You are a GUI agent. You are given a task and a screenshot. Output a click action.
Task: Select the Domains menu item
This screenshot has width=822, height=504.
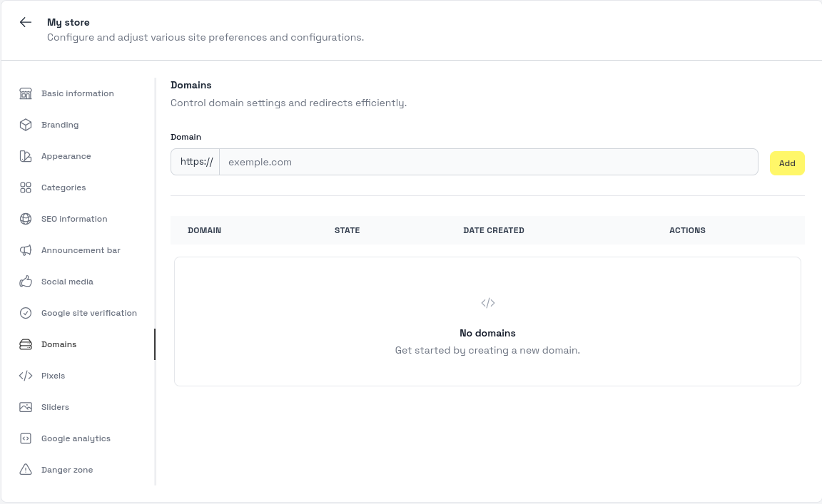point(59,344)
